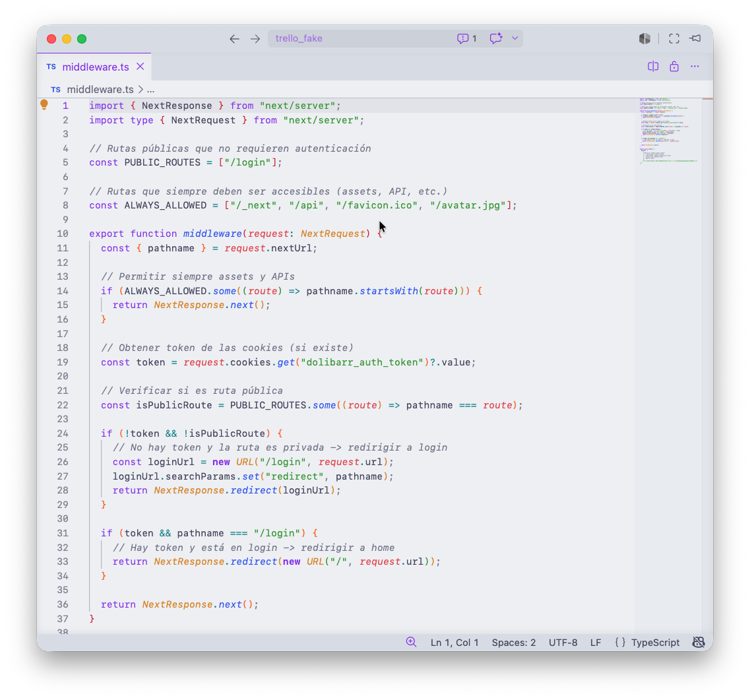This screenshot has height=700, width=750.
Task: Click the comment on line 4
Action: [230, 149]
